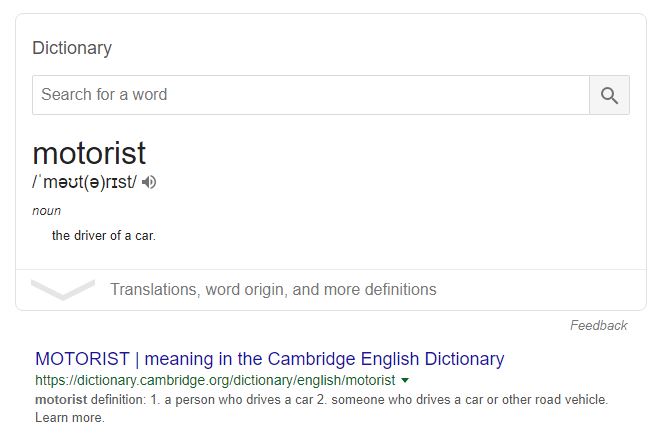Click the word "definition" in the result snippet
This screenshot has height=441, width=670.
[120, 399]
